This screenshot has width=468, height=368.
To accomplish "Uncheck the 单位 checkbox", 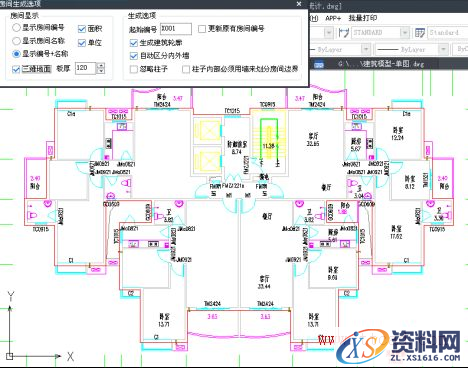I will (82, 43).
